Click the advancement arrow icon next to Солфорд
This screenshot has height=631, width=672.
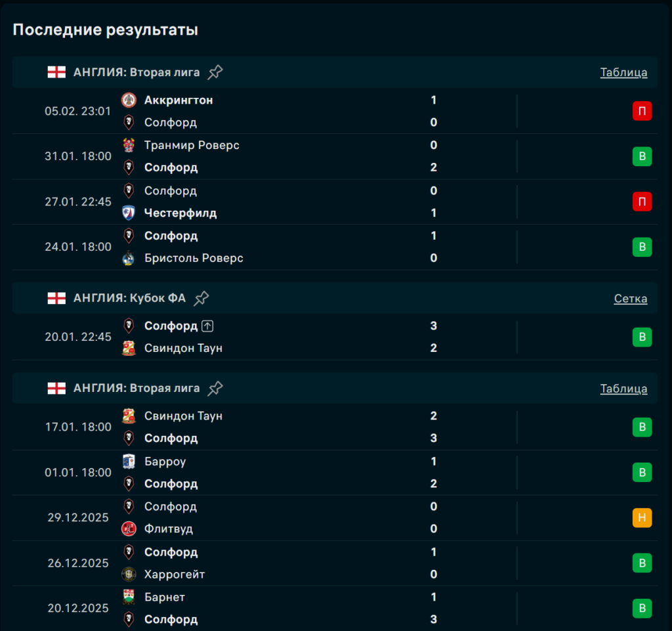click(208, 326)
